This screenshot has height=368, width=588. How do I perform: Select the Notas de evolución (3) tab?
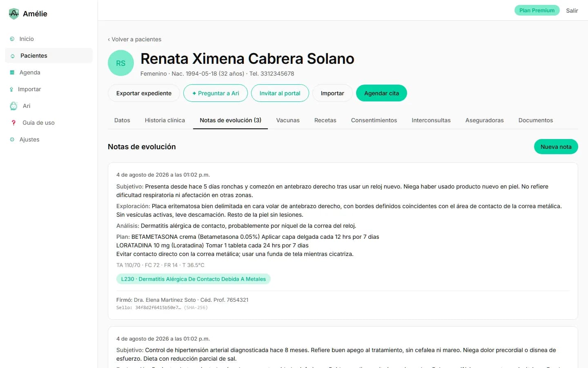click(x=230, y=120)
